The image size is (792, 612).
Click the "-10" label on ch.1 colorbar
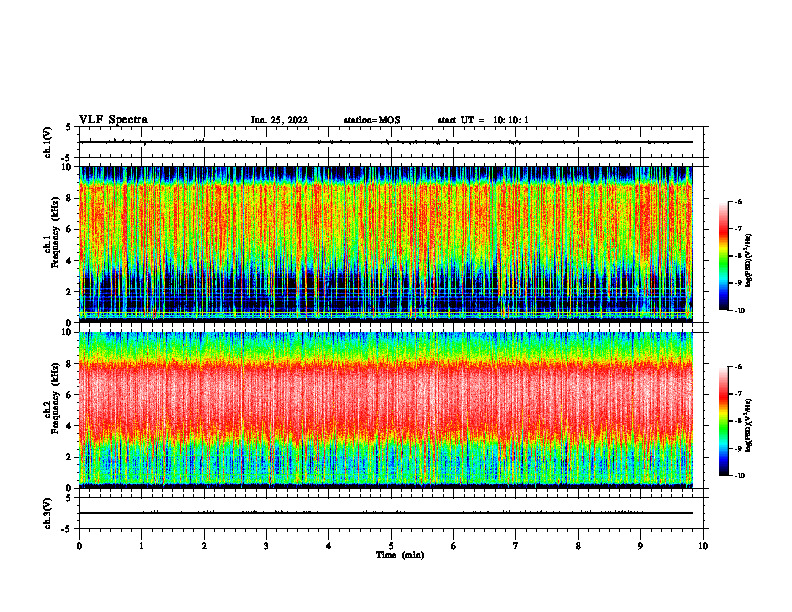tap(739, 311)
